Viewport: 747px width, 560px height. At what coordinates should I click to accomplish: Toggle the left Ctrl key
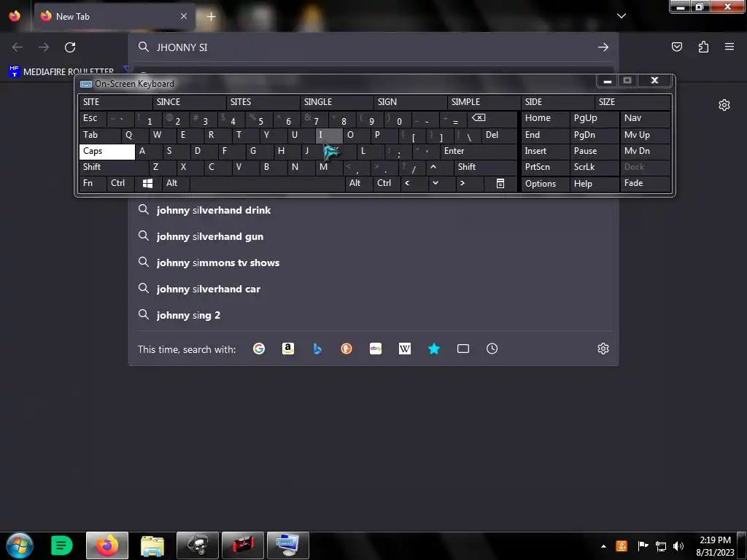coord(120,183)
